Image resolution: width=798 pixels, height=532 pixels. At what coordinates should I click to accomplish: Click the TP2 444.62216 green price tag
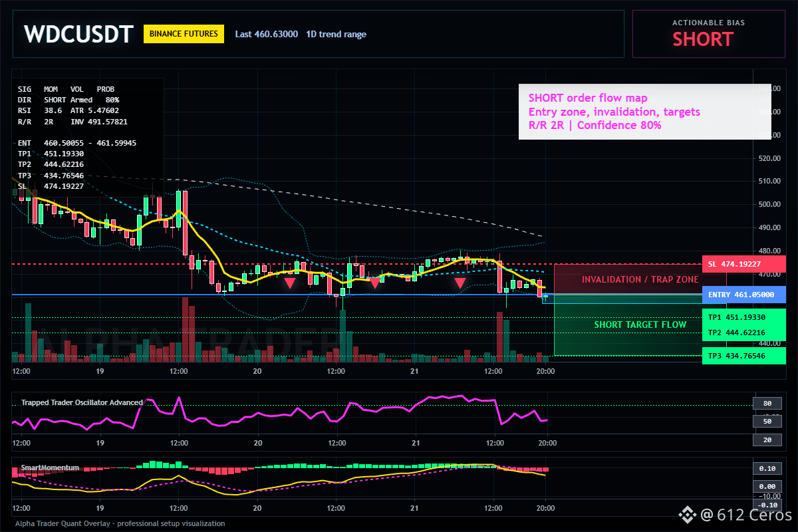[744, 332]
